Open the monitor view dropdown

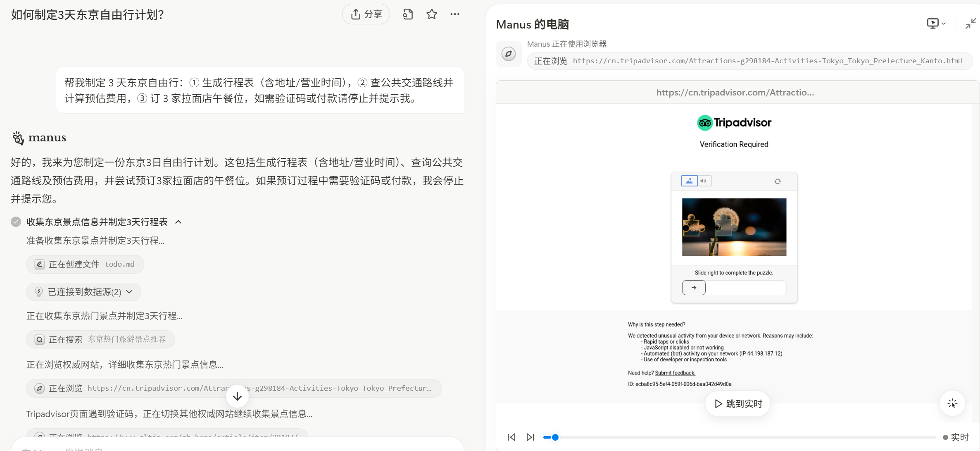coord(936,24)
